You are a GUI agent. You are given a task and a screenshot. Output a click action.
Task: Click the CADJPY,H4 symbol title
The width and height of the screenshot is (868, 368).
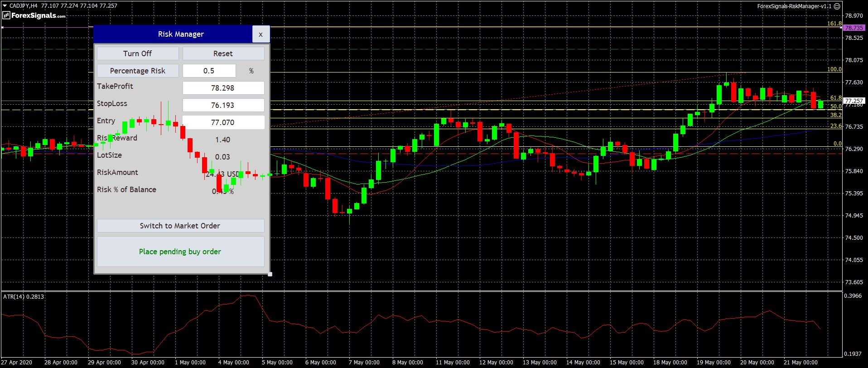(x=24, y=6)
